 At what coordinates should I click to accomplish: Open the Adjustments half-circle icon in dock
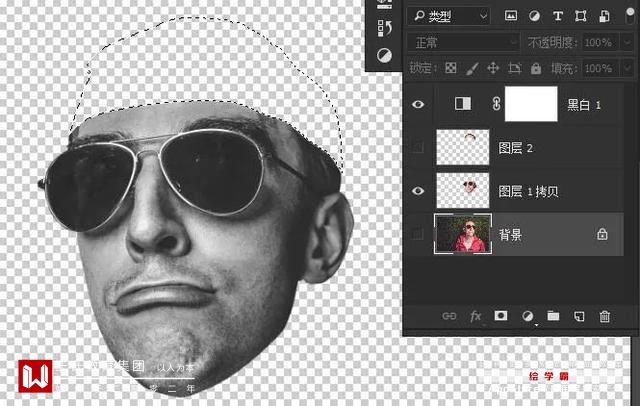(x=384, y=55)
